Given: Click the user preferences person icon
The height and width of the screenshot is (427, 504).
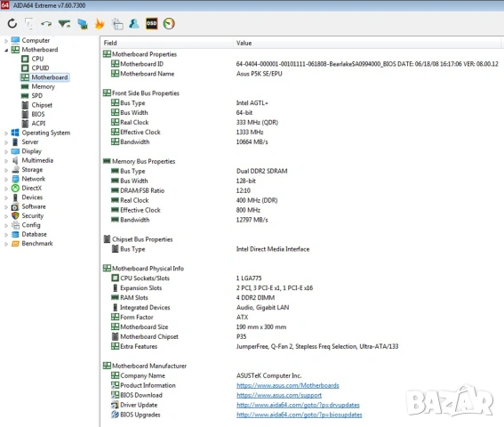Looking at the screenshot, I should 134,23.
